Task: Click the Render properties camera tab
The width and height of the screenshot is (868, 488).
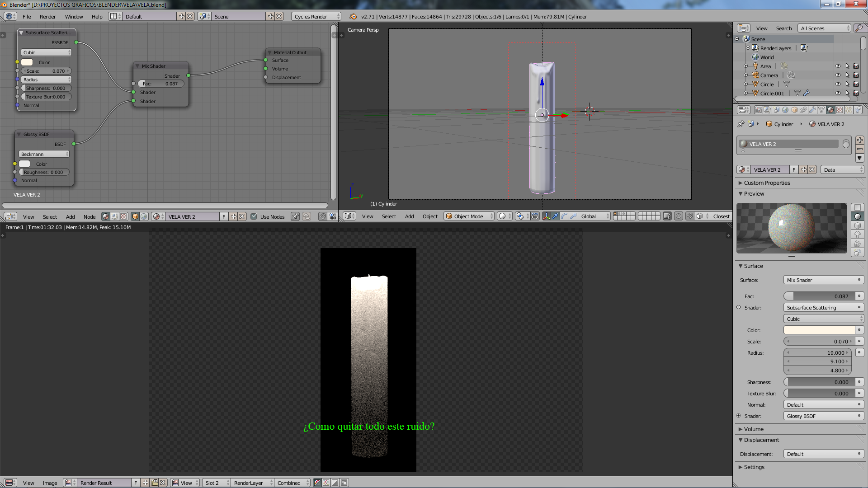Action: 759,110
